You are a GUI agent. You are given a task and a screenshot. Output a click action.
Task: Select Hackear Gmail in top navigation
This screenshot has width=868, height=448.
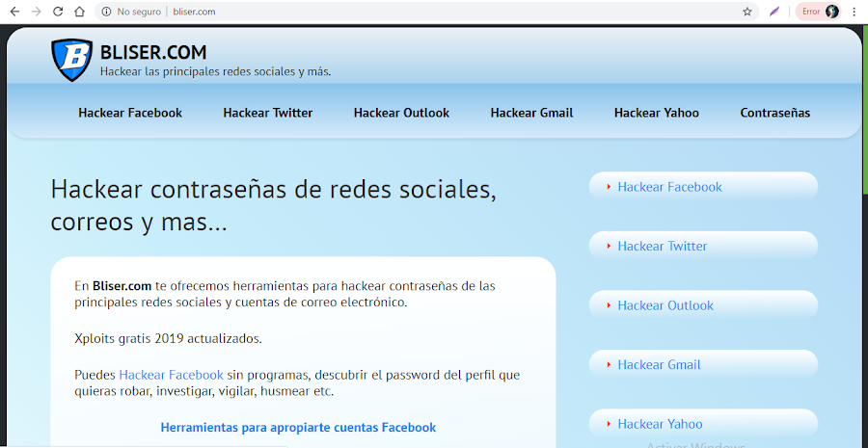tap(532, 113)
